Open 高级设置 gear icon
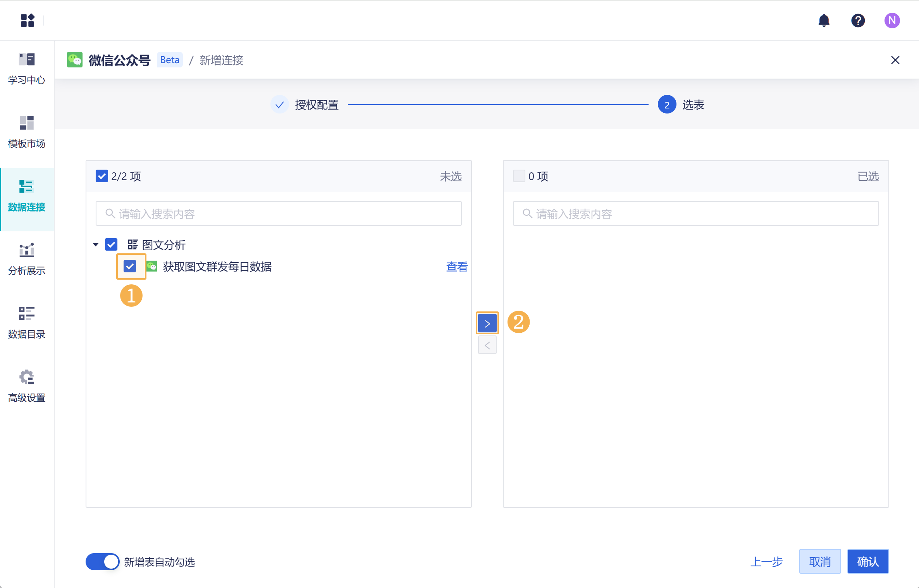Viewport: 919px width, 588px height. click(x=27, y=377)
